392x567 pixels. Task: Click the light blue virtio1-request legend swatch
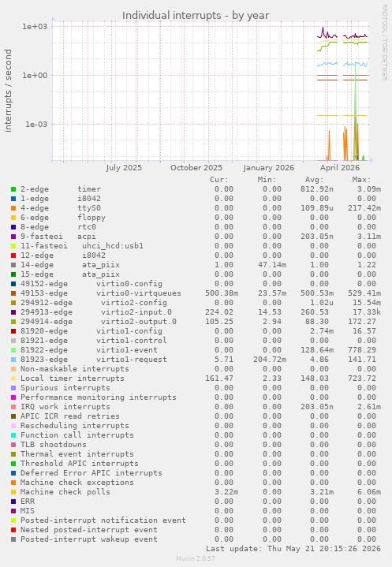pyautogui.click(x=13, y=360)
